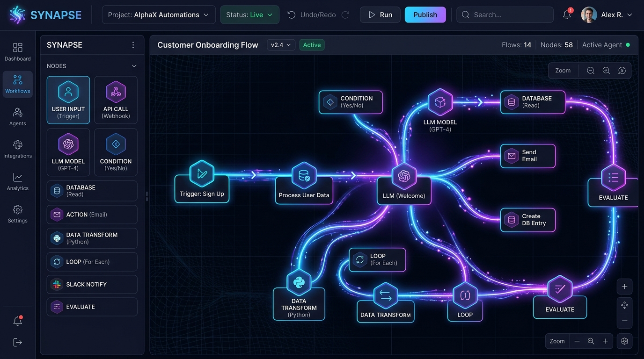Click the logout icon in sidebar
The width and height of the screenshot is (644, 359).
tap(18, 342)
